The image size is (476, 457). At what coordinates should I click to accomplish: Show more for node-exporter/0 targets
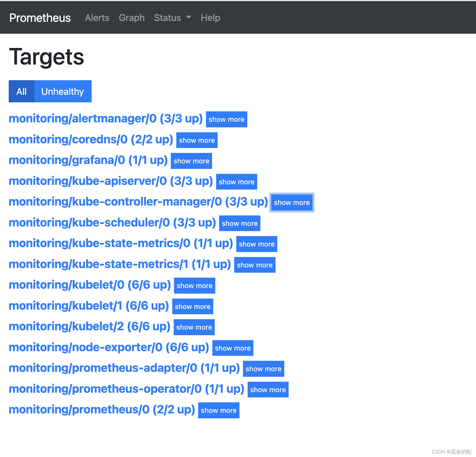(x=233, y=348)
